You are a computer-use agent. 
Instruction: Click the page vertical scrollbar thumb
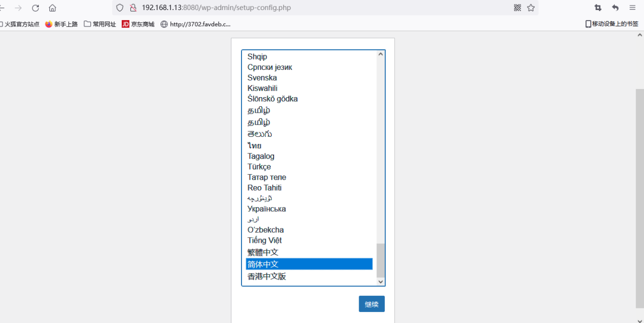click(640, 198)
